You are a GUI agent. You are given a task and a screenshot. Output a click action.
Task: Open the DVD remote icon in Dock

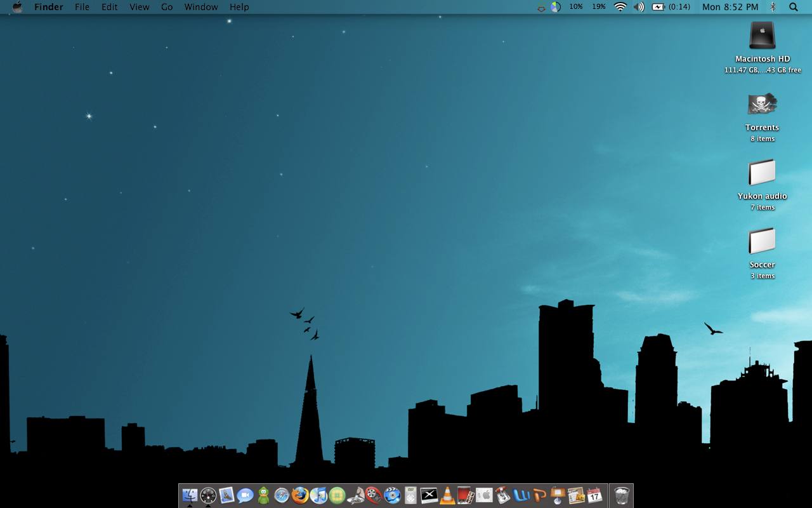click(410, 495)
